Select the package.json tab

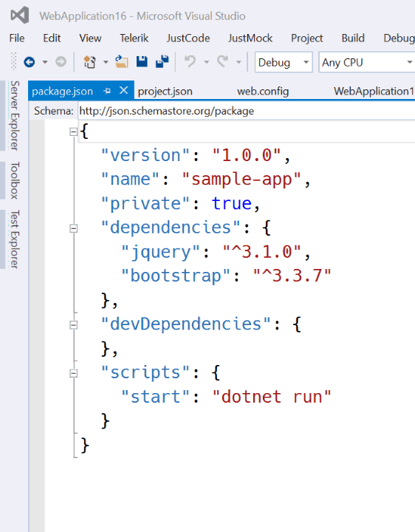[62, 91]
